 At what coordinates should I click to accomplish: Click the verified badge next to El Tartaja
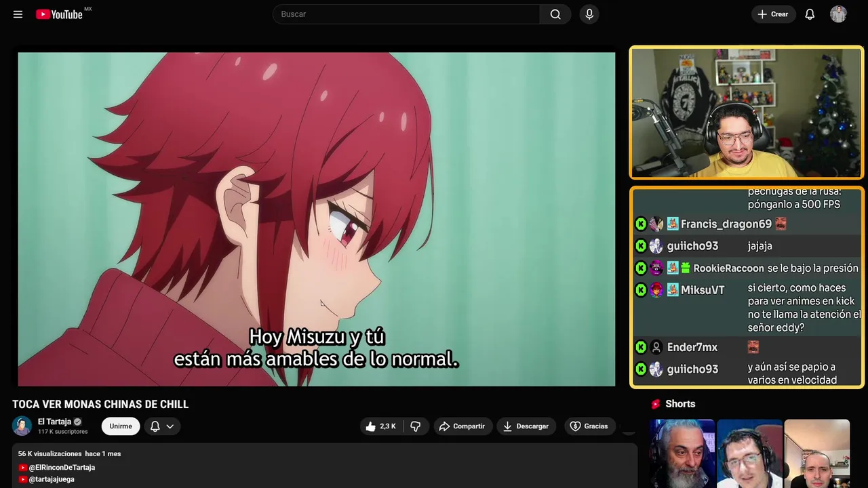(77, 422)
